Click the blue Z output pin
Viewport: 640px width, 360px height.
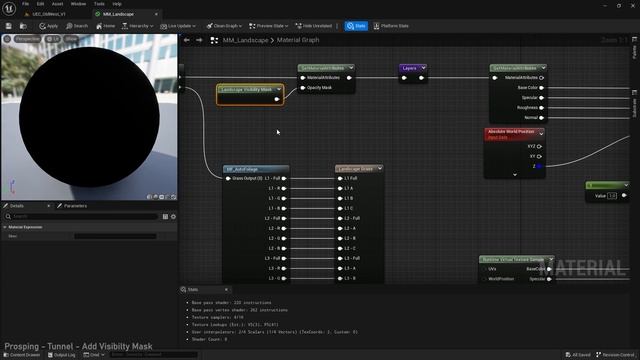coord(539,167)
